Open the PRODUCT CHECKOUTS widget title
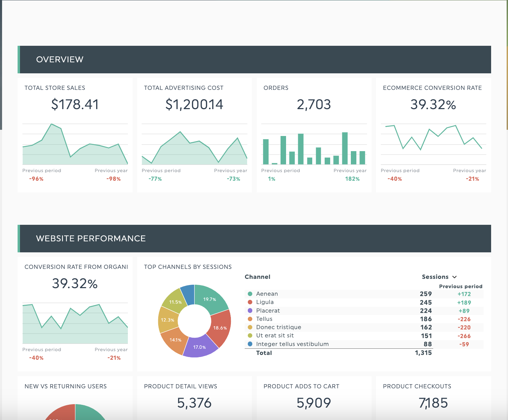This screenshot has width=508, height=420. click(x=417, y=386)
